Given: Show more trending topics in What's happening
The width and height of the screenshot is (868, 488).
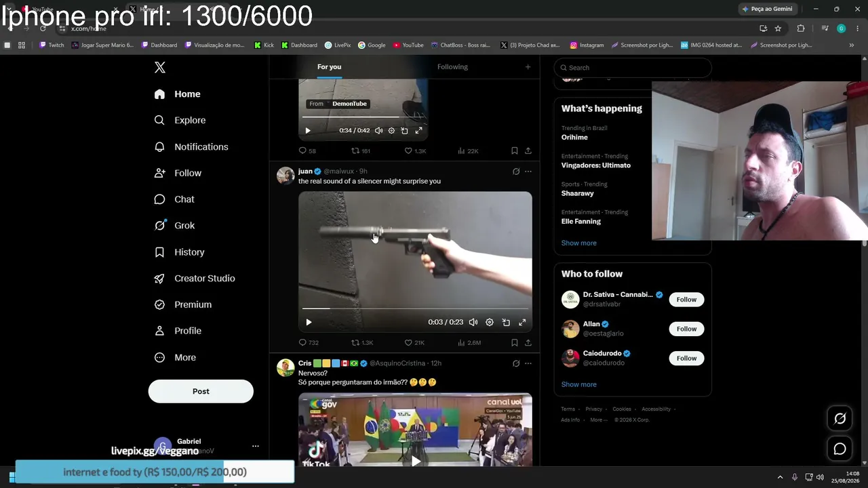Looking at the screenshot, I should pyautogui.click(x=579, y=243).
